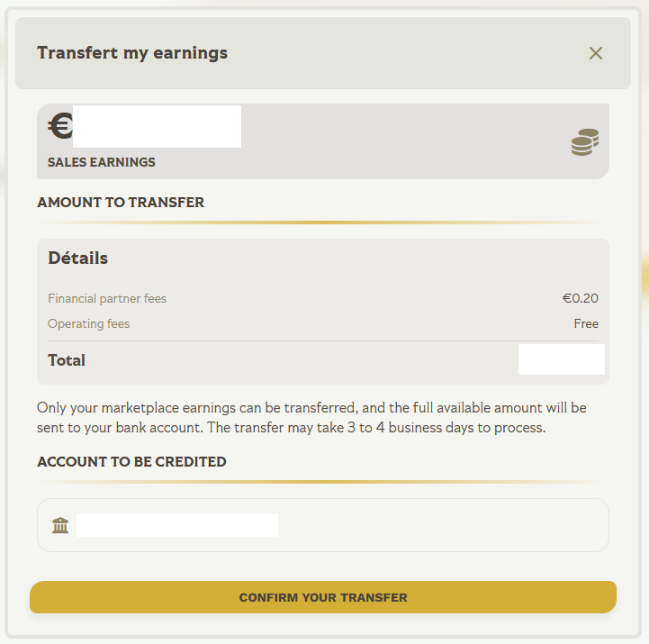Click the €0.20 fee value

coord(581,299)
